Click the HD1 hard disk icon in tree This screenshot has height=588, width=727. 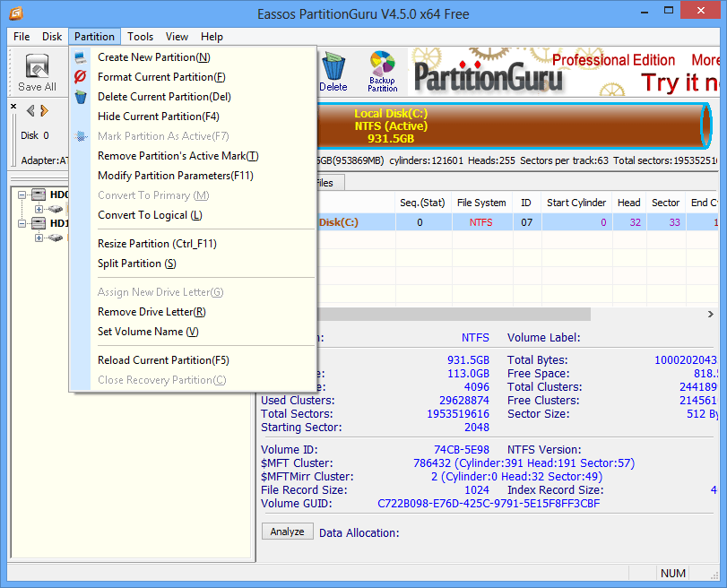[39, 223]
